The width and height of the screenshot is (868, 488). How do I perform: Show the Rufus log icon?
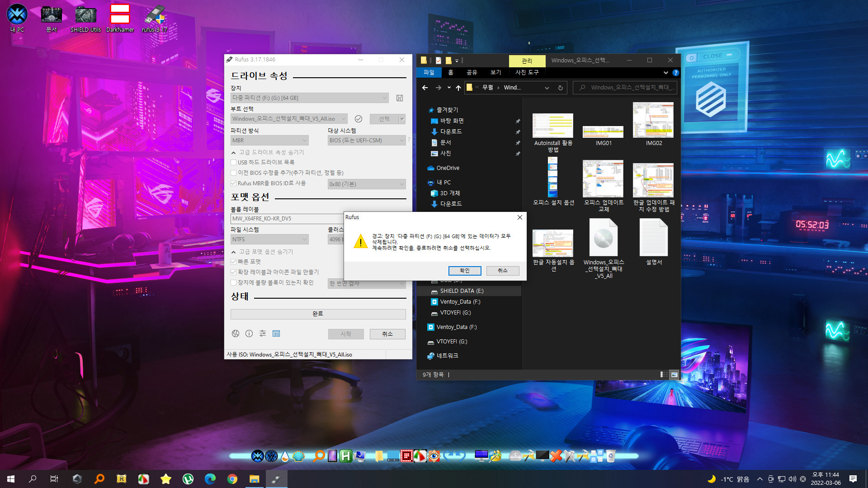[276, 333]
